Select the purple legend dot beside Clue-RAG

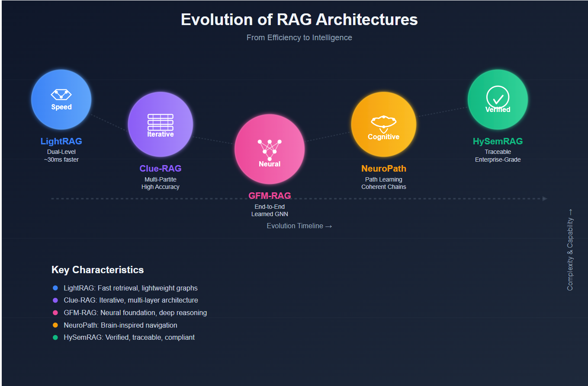(x=55, y=300)
